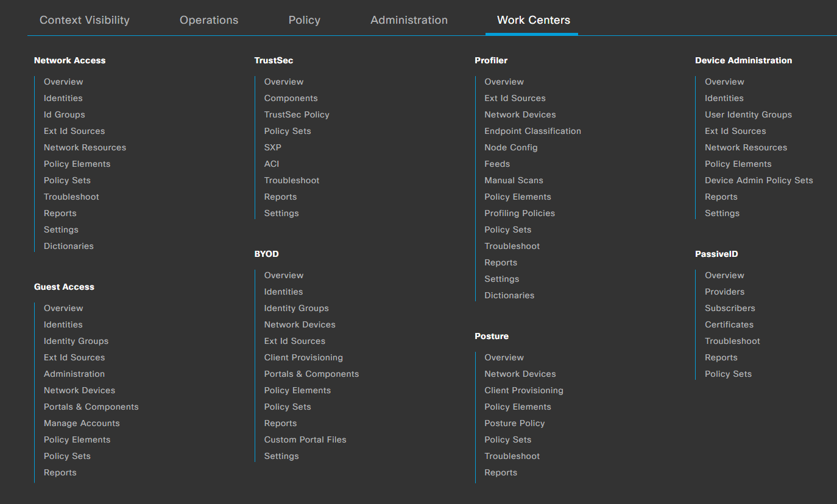Open Posture Client Provisioning
Screen dimensions: 837x504
coord(524,390)
